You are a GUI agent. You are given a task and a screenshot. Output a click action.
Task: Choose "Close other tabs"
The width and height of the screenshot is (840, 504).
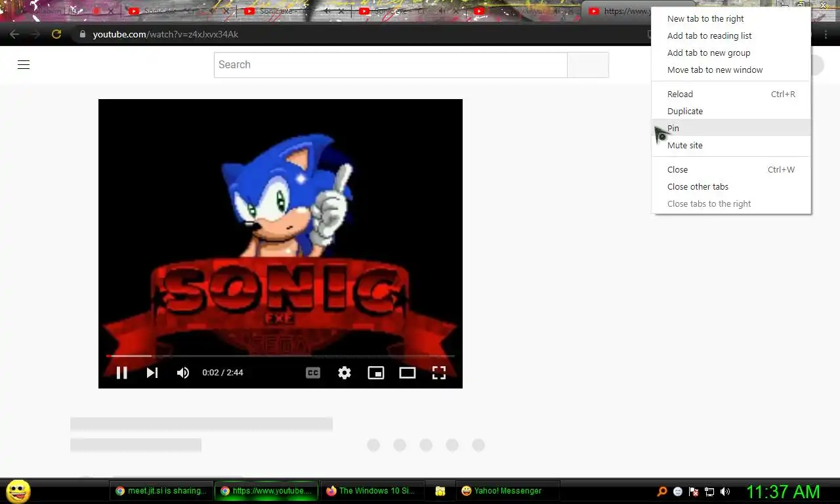731,186
